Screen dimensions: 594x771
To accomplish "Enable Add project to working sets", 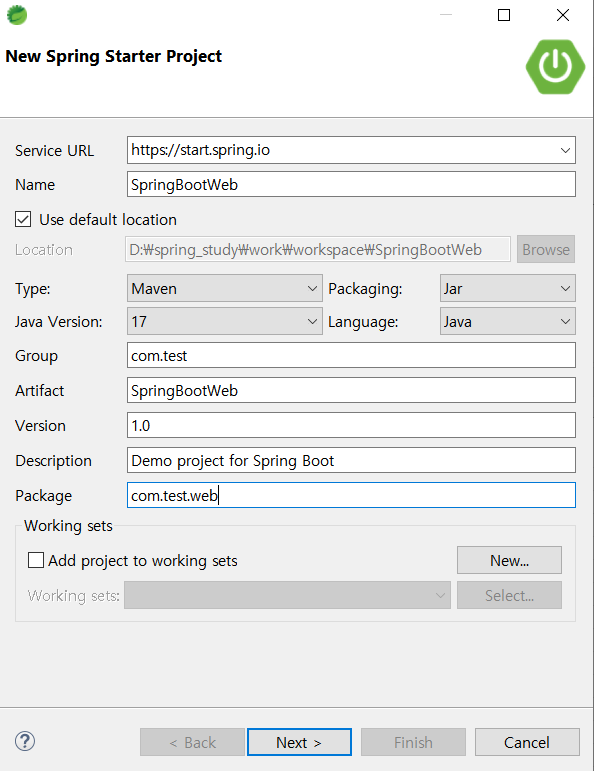I will pyautogui.click(x=35, y=560).
